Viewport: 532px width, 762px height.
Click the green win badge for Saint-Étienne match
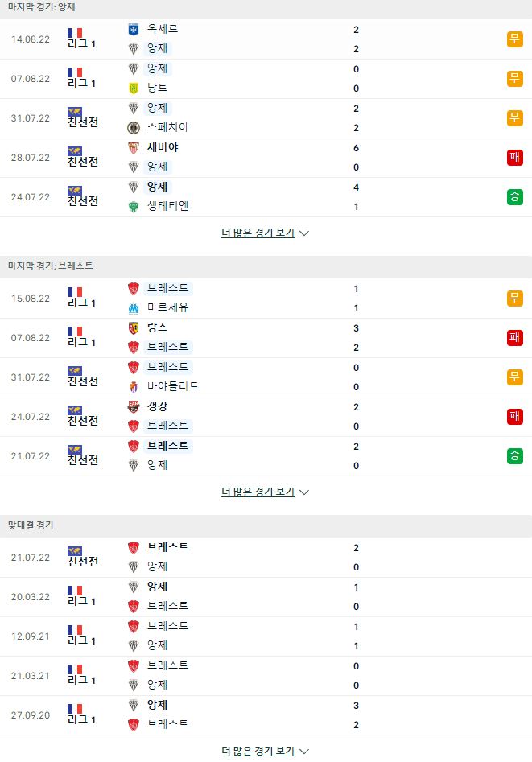point(514,197)
